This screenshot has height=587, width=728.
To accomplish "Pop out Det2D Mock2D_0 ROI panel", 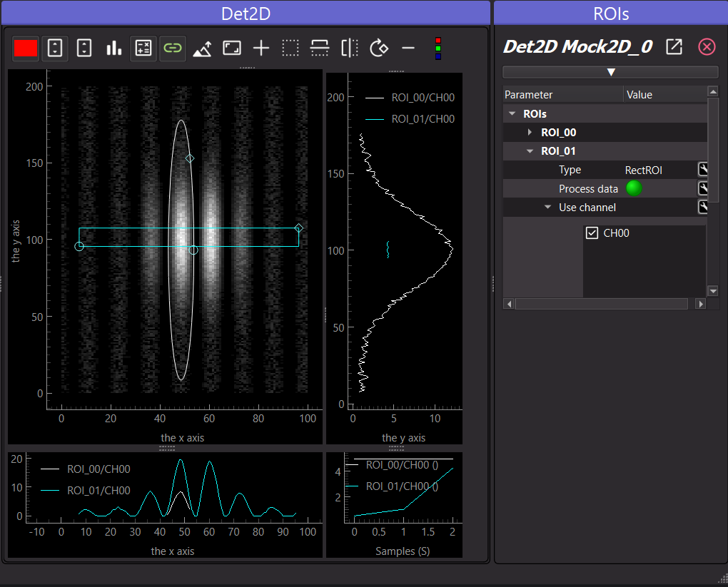I will [x=674, y=47].
